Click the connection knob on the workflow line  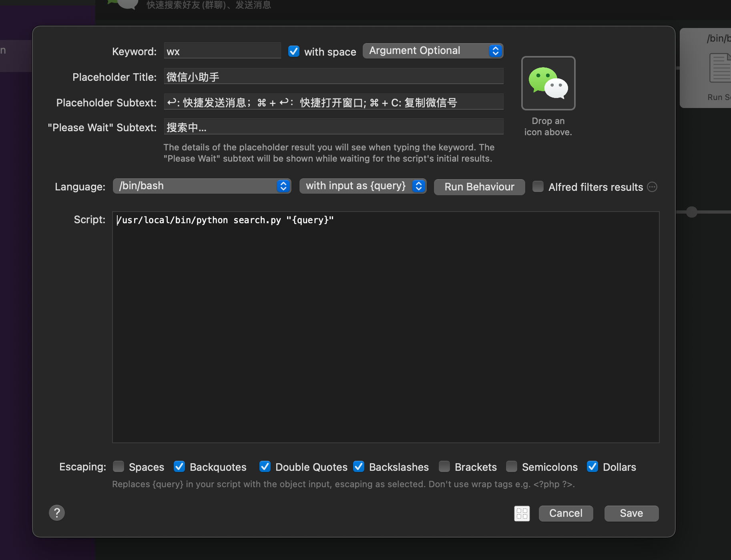pyautogui.click(x=691, y=212)
